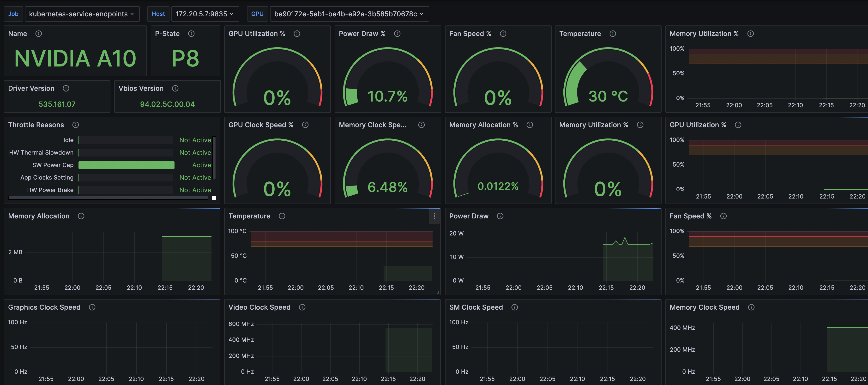This screenshot has height=385, width=868.
Task: Click the horizontal scrollbar under Throttle Reasons
Action: click(x=108, y=198)
